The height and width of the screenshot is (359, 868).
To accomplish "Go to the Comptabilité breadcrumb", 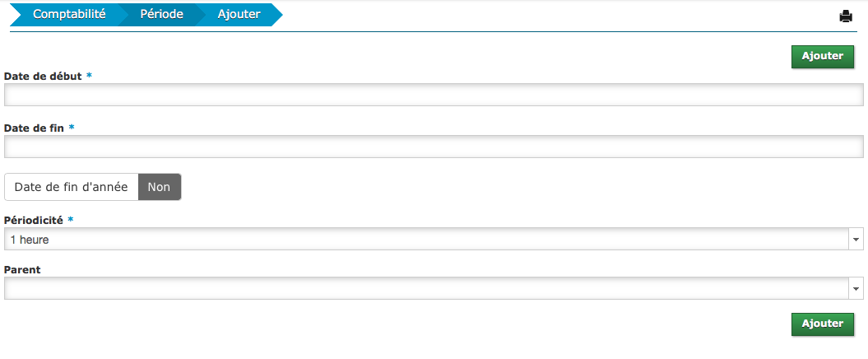I will coord(69,15).
